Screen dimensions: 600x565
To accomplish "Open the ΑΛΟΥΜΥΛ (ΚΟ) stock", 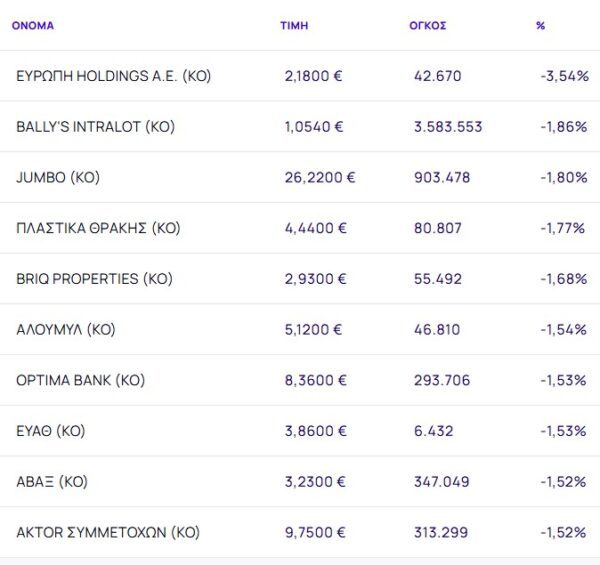I will point(66,329).
